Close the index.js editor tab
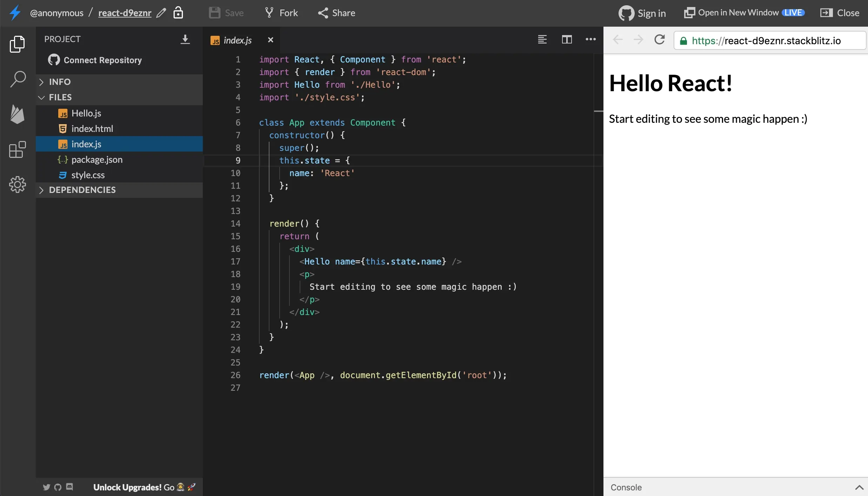This screenshot has width=868, height=496. (271, 40)
